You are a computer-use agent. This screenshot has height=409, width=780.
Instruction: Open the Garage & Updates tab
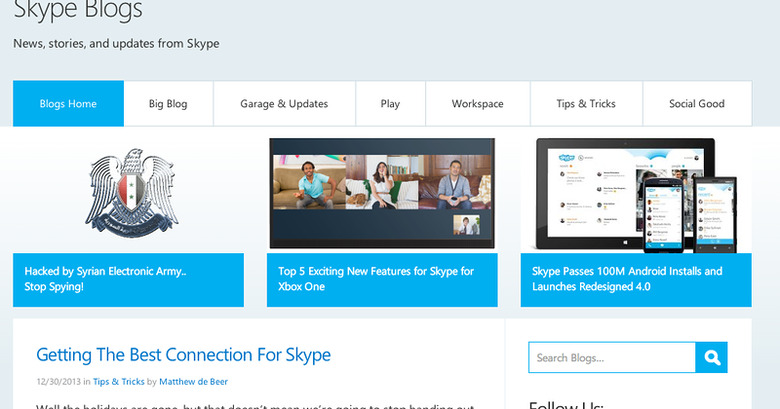284,103
